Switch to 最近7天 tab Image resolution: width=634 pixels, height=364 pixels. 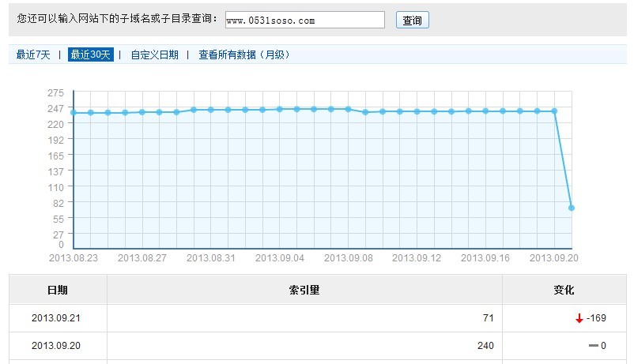tap(33, 54)
